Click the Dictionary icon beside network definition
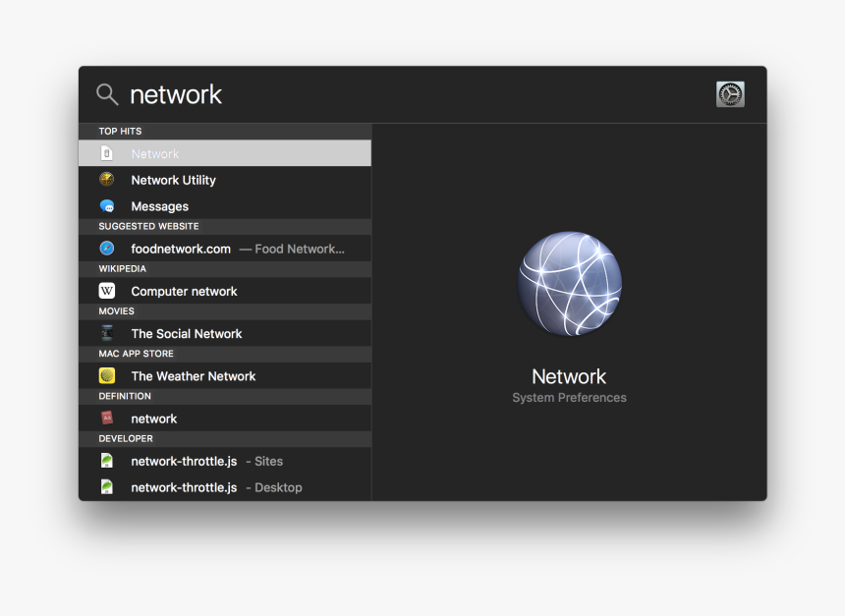The width and height of the screenshot is (845, 616). (107, 418)
